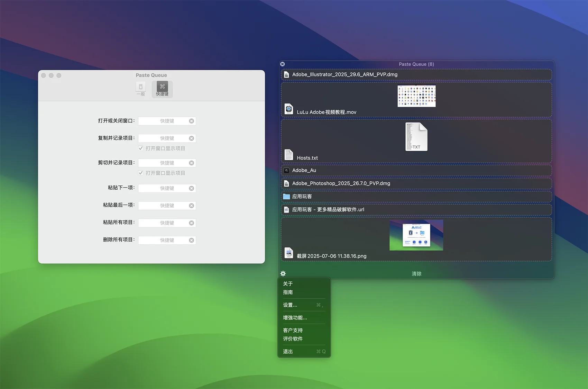Select the 快捷键 settings tab
The image size is (588, 389).
coord(162,89)
